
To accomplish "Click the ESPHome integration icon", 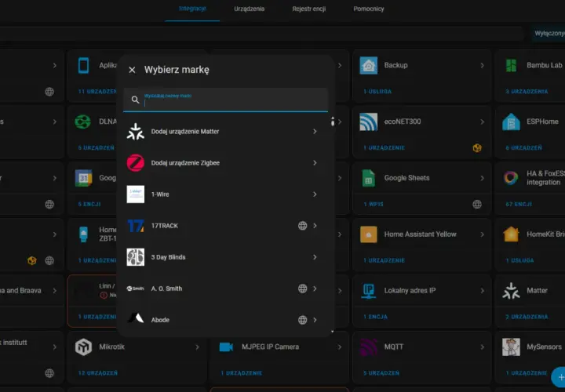I will (511, 122).
